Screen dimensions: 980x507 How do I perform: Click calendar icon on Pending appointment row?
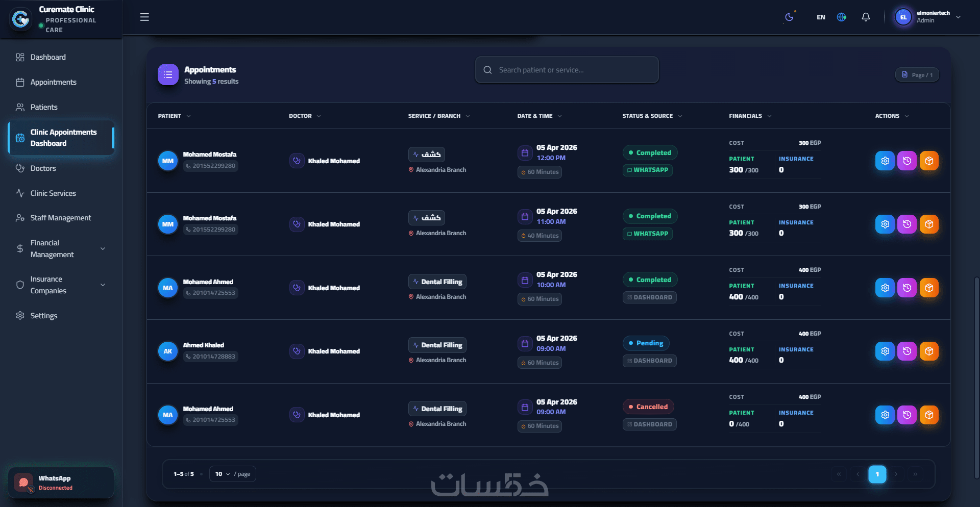coord(525,344)
